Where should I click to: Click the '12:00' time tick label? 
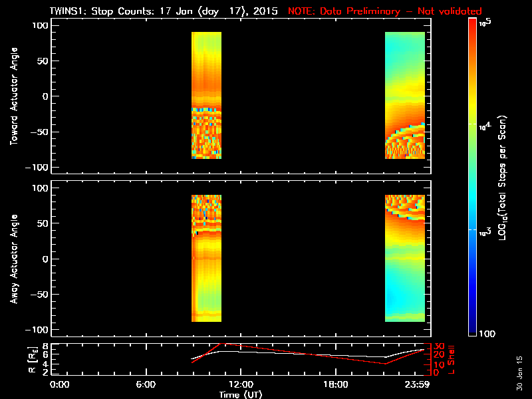[x=241, y=385]
